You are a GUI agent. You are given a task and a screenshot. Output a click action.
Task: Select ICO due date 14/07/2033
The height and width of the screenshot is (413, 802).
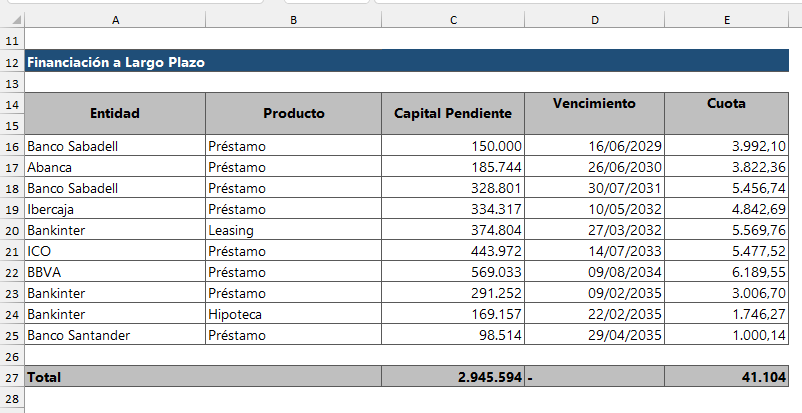594,251
